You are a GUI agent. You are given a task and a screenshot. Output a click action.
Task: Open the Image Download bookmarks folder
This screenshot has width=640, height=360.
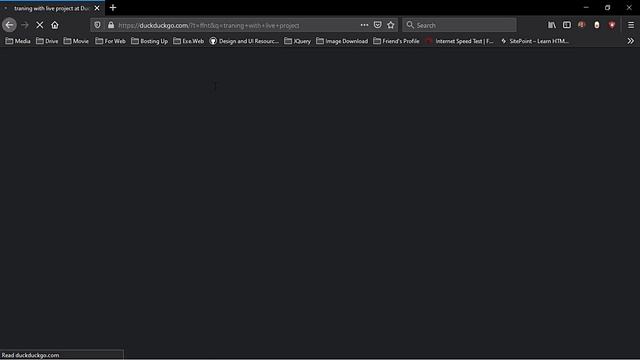click(342, 41)
